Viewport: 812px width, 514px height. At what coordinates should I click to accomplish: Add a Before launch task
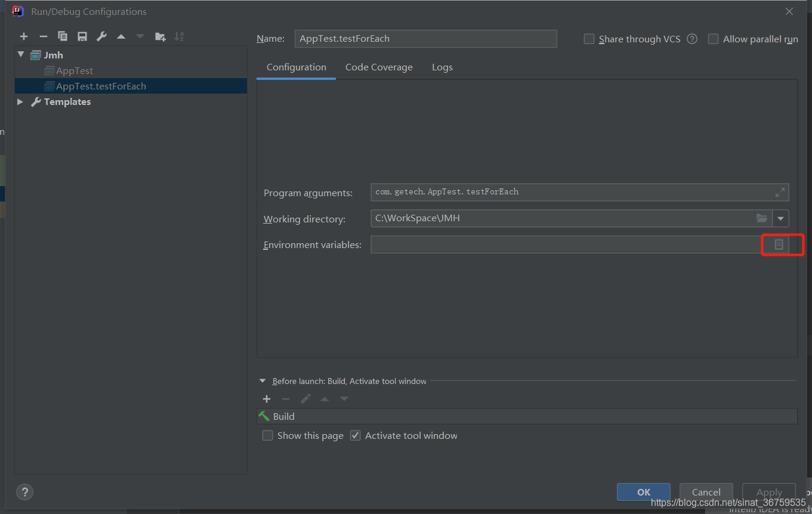pyautogui.click(x=267, y=399)
